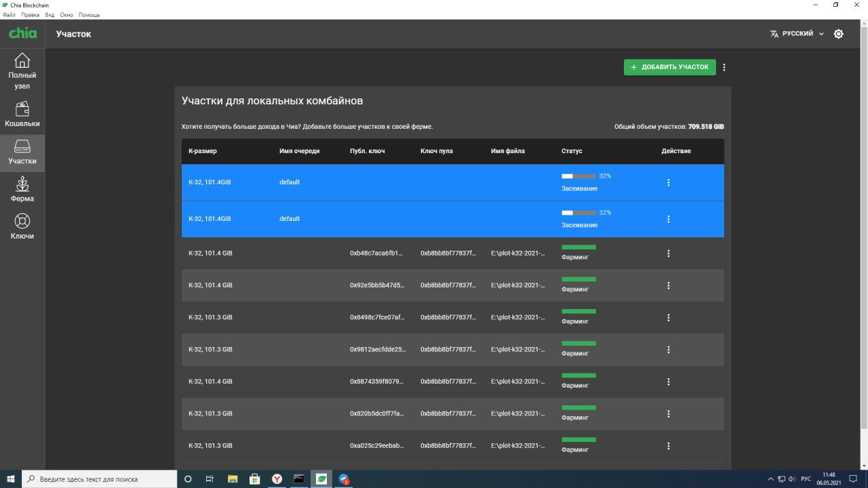The width and height of the screenshot is (868, 488).
Task: Click the Статус column header
Action: pyautogui.click(x=572, y=151)
